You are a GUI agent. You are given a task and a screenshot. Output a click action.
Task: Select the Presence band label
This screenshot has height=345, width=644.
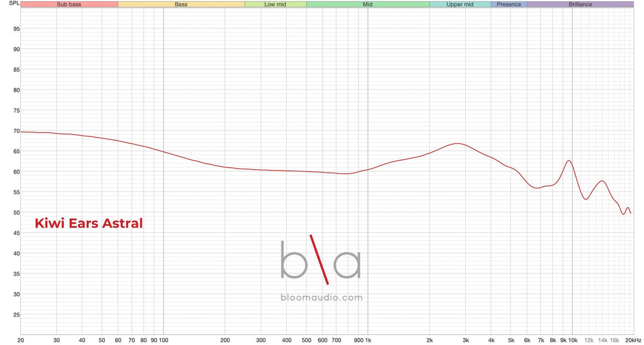tap(509, 5)
